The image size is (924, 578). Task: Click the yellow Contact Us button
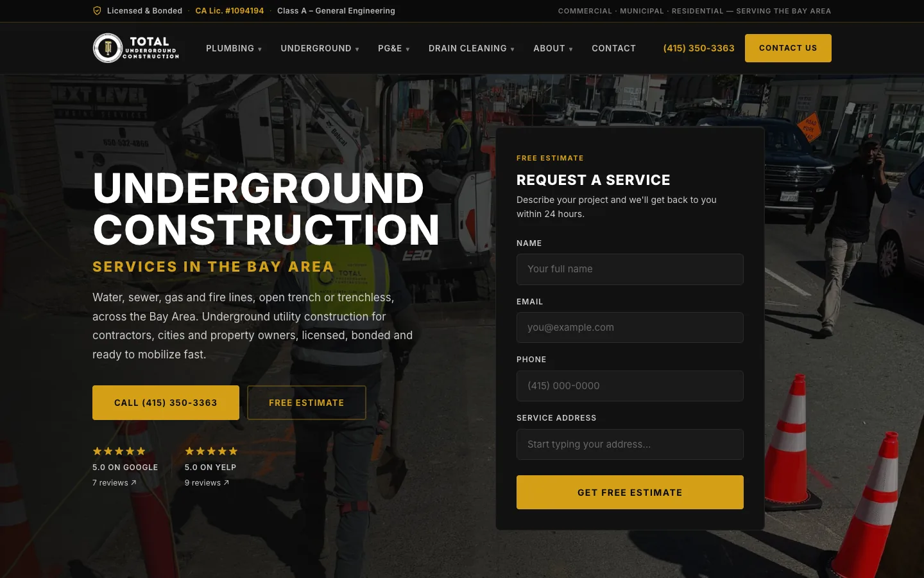pos(788,48)
